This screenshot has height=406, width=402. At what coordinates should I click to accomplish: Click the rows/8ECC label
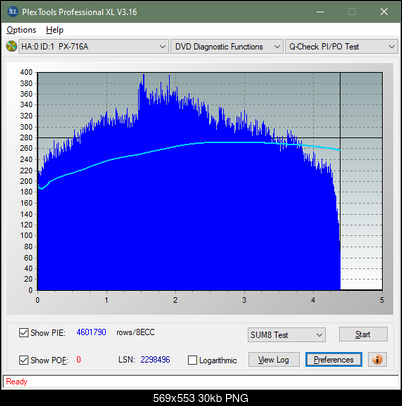136,332
